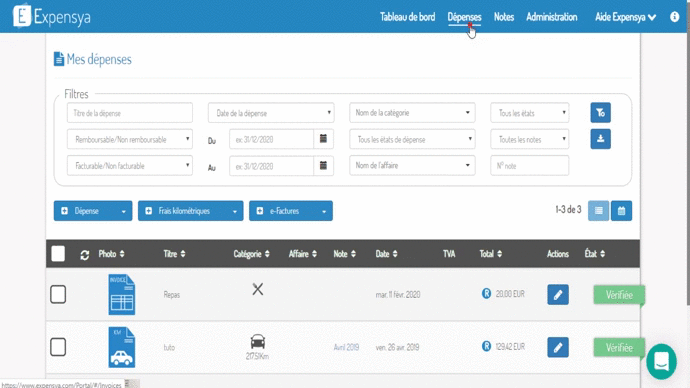690x388 pixels.
Task: Click the download export icon button
Action: (x=600, y=139)
